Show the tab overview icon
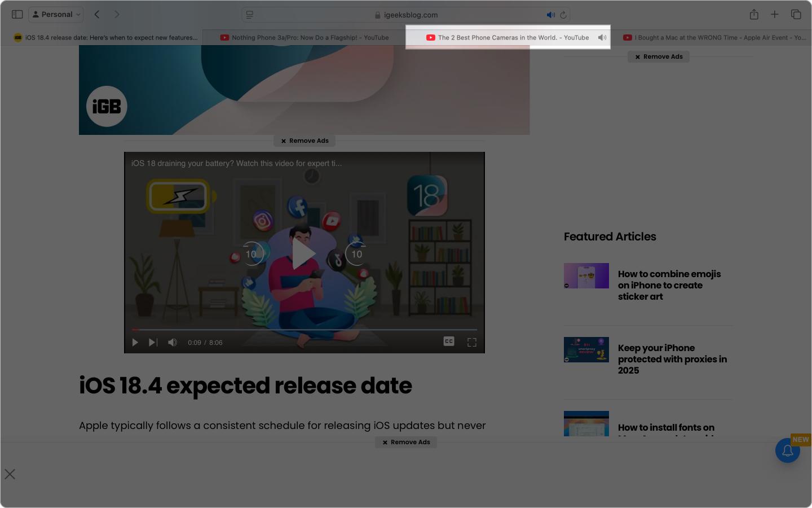The image size is (812, 508). pos(796,15)
